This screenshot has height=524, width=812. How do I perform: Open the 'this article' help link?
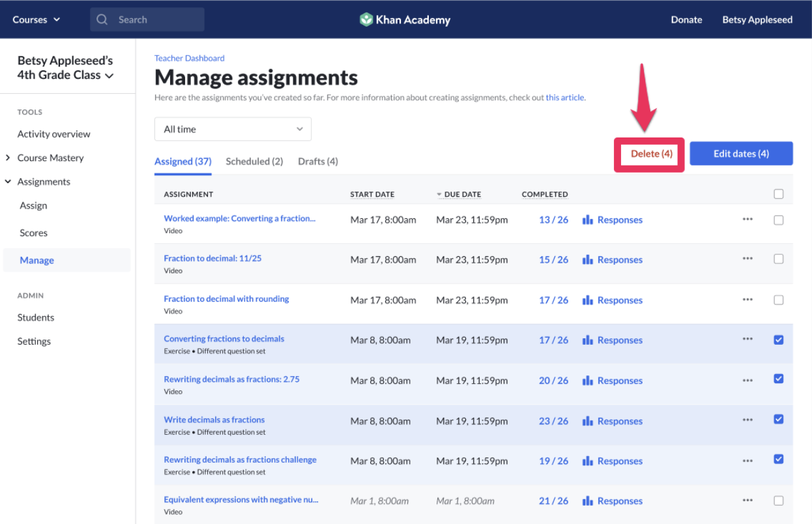pos(565,98)
